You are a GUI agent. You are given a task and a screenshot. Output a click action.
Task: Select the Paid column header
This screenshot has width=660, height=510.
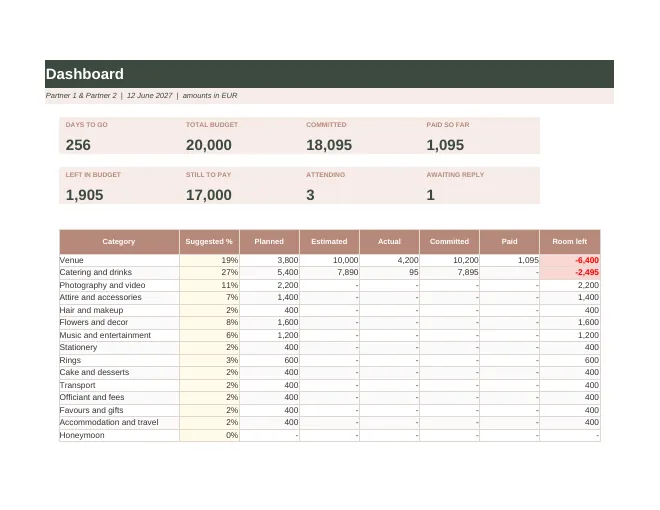pos(509,242)
